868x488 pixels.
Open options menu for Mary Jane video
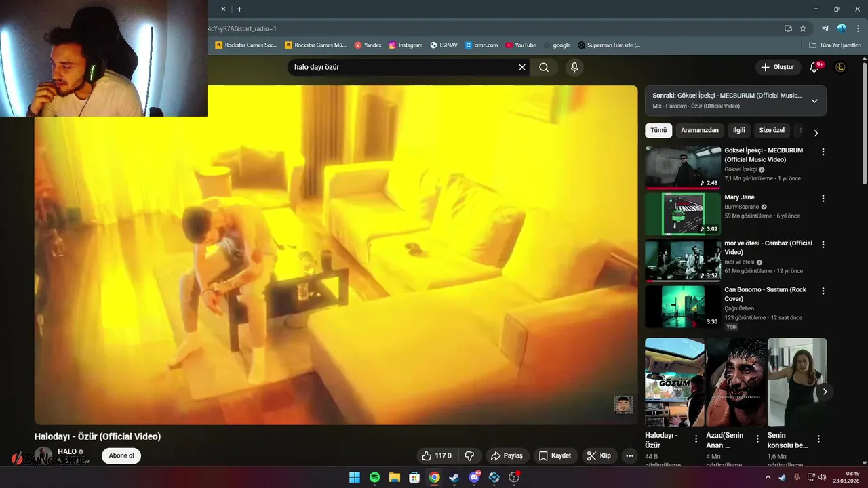(823, 199)
